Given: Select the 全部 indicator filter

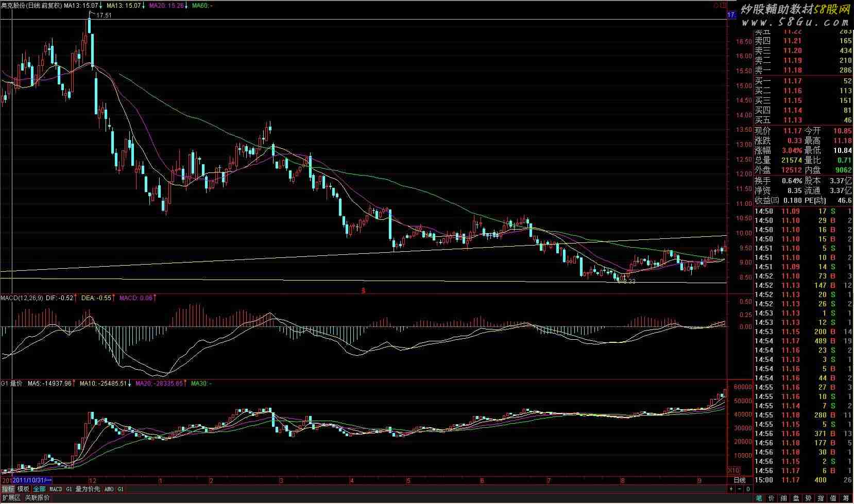Looking at the screenshot, I should (40, 489).
